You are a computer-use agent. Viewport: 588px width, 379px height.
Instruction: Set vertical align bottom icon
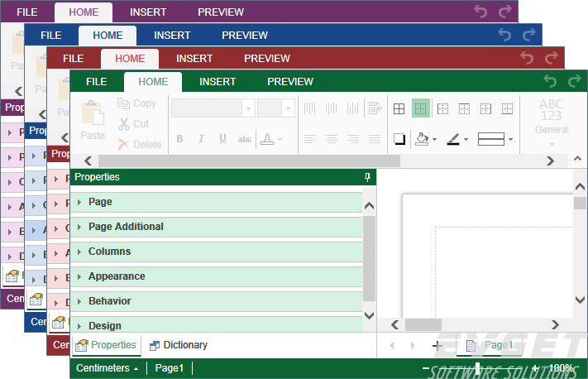[x=353, y=108]
